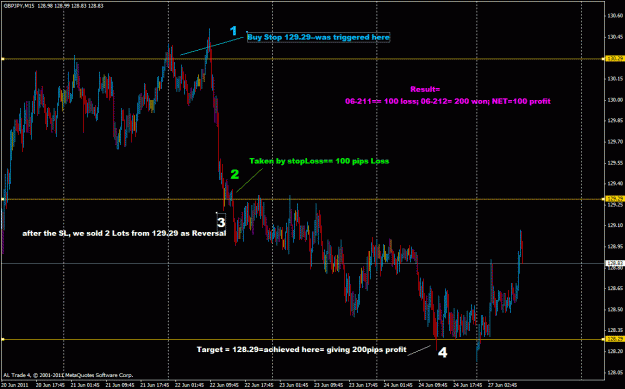Click the 129.55 price axis label
Viewport: 625px width, 389px height.
pyautogui.click(x=616, y=163)
